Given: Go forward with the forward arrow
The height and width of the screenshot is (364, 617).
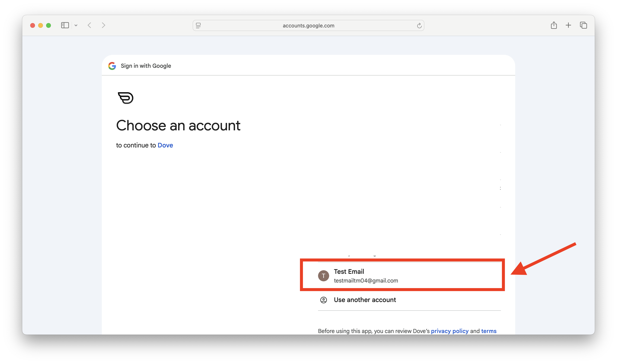Looking at the screenshot, I should point(103,25).
